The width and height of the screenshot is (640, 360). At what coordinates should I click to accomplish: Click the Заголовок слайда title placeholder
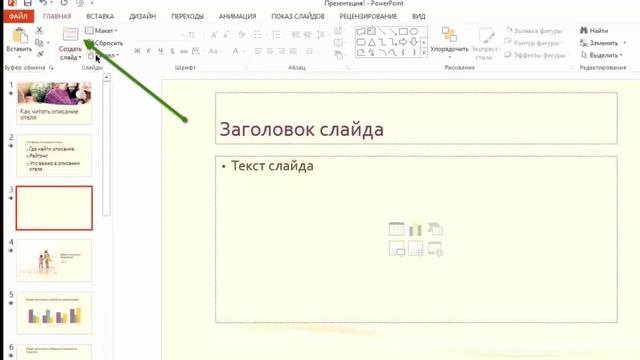coord(416,118)
